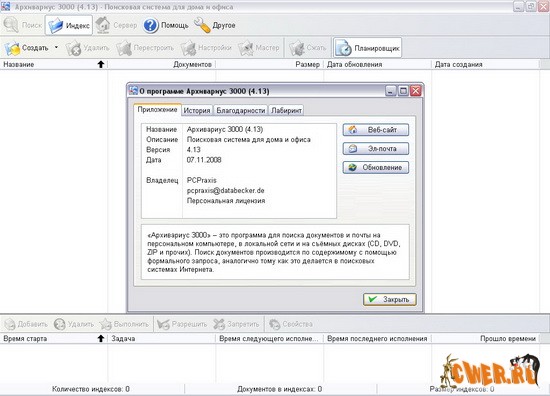Sort by Задача column header
The image size is (550, 396).
(162, 339)
